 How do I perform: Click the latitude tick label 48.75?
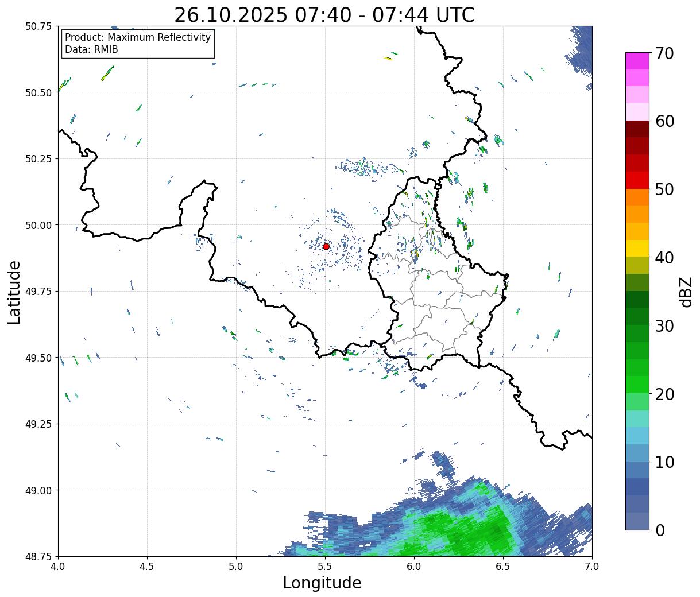39,557
